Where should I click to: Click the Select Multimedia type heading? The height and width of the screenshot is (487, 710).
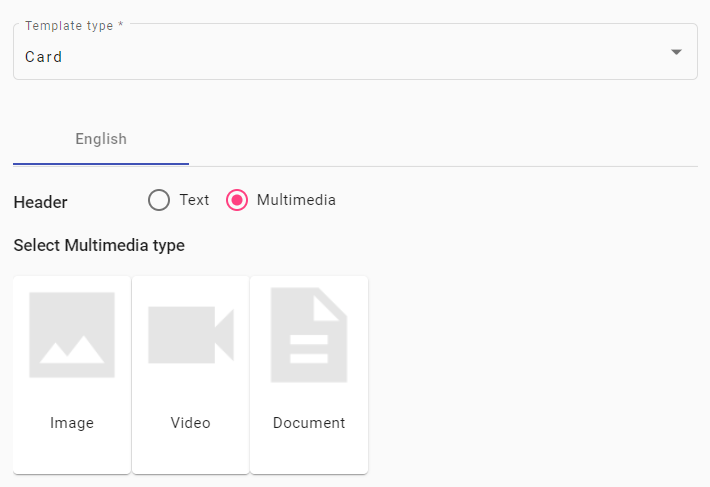point(99,245)
